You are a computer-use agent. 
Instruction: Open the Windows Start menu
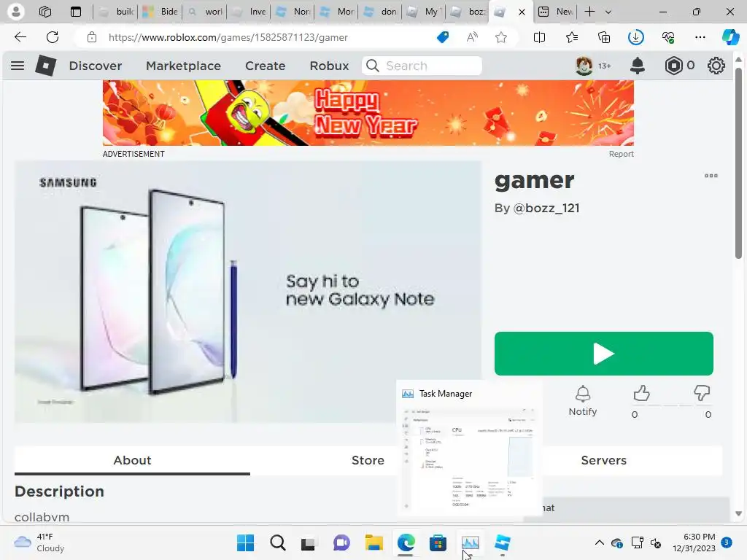coord(245,542)
